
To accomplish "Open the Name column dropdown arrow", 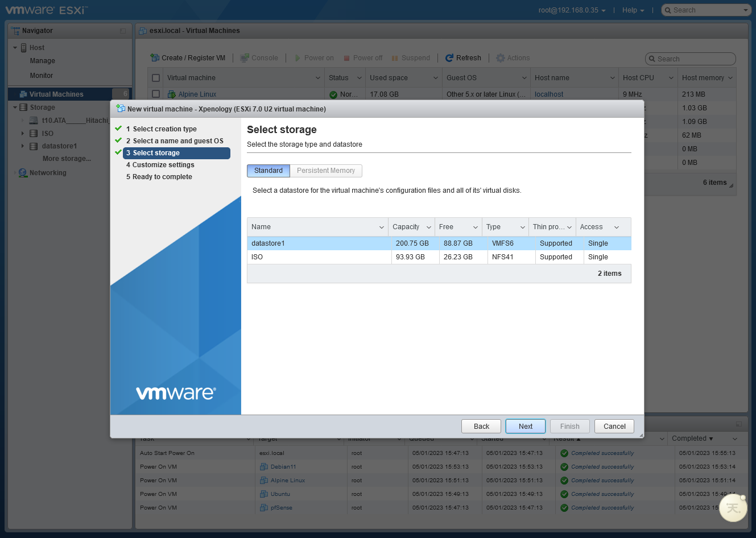I will [x=382, y=227].
